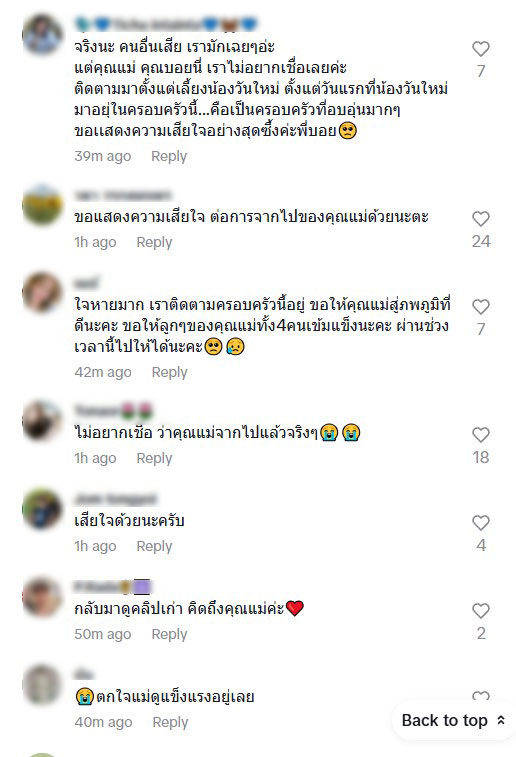Like the comment posted 50m ago
This screenshot has height=757, width=516.
480,611
